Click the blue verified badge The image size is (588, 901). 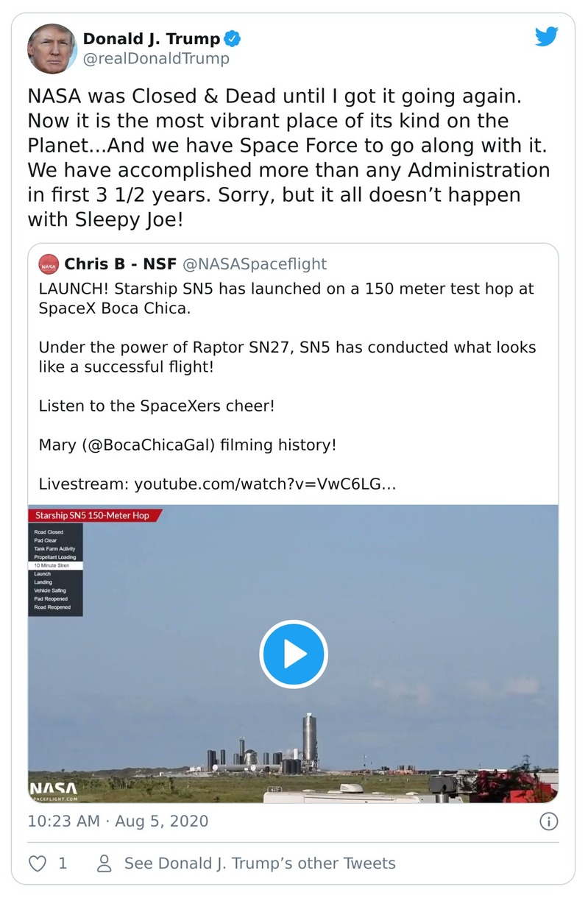(x=233, y=39)
